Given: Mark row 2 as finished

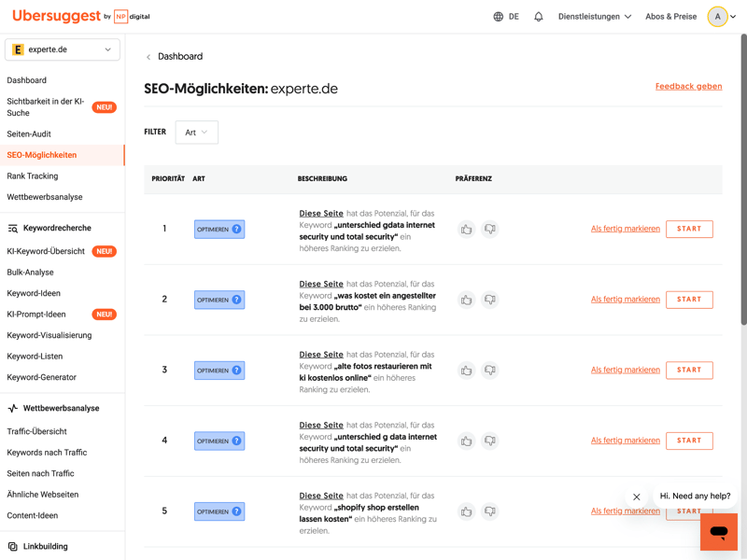Looking at the screenshot, I should pyautogui.click(x=625, y=300).
